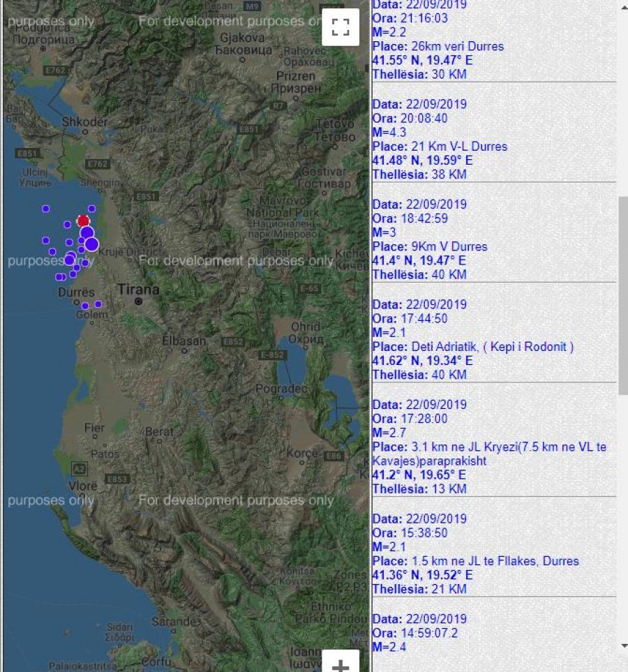Click the Vlorë city label on map

[x=82, y=484]
